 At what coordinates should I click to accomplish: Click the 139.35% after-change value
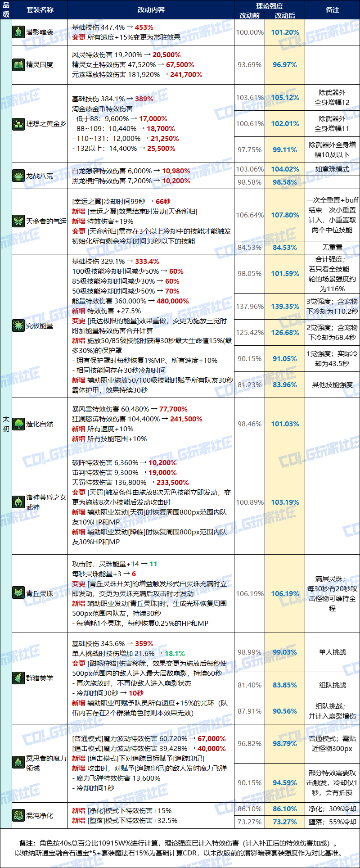(x=285, y=306)
